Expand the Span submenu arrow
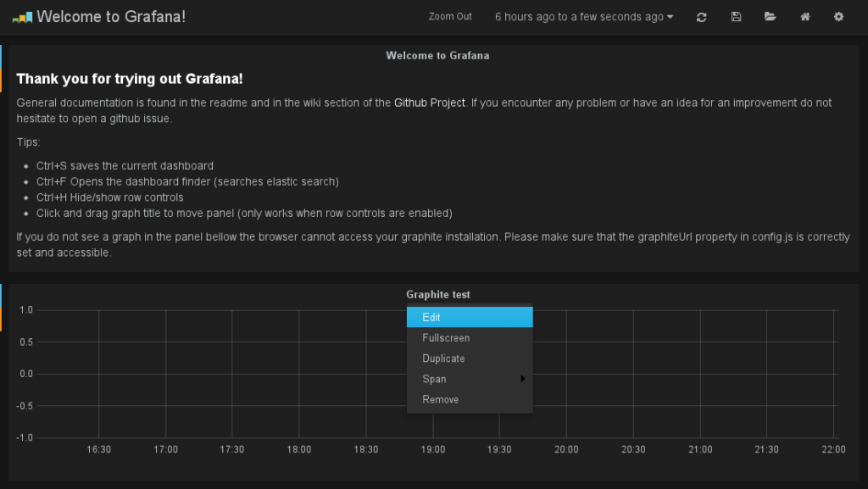 click(522, 379)
